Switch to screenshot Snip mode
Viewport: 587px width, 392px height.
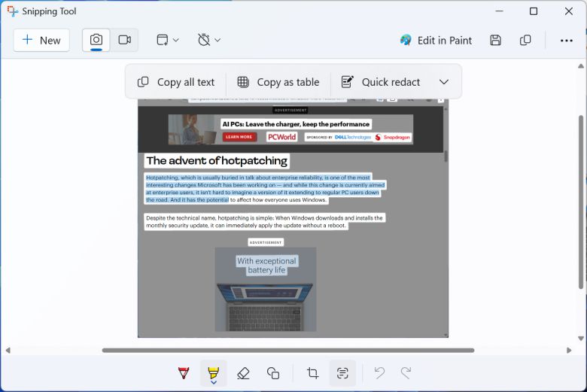pyautogui.click(x=96, y=40)
